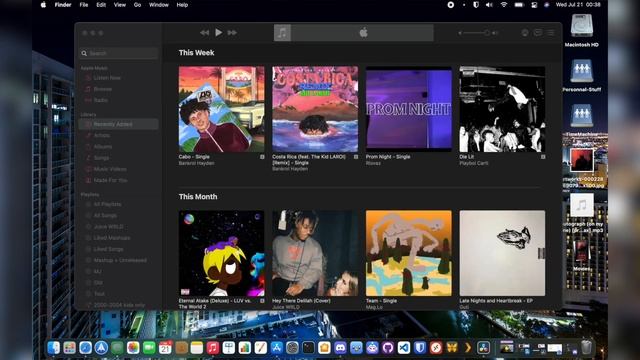Screen dimensions: 640x360
Task: Open GitHub Desktop from the Dock
Action: click(388, 348)
